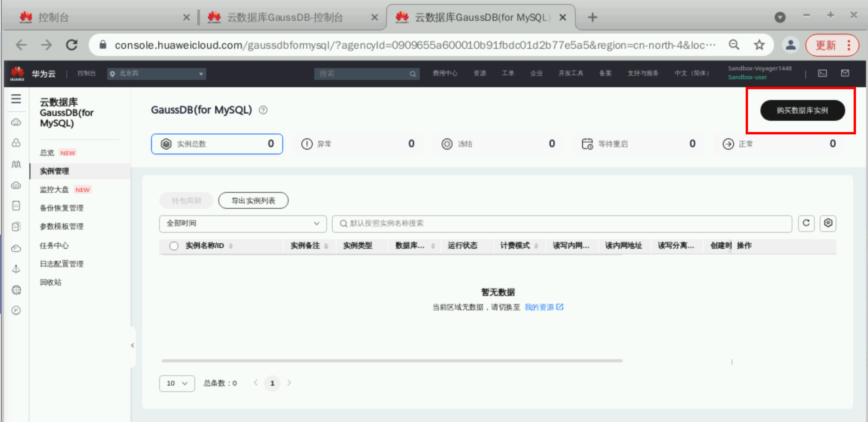Sort by 计费模式 column
This screenshot has width=868, height=422.
536,246
